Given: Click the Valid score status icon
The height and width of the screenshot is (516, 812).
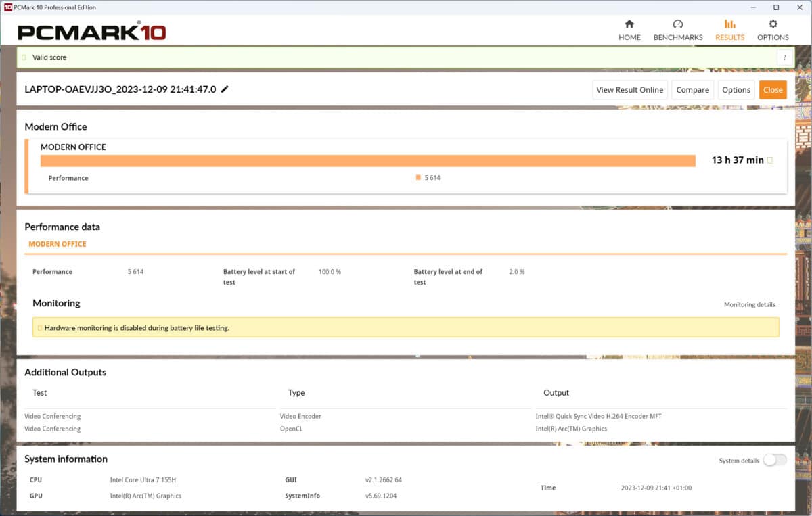Looking at the screenshot, I should coord(24,57).
